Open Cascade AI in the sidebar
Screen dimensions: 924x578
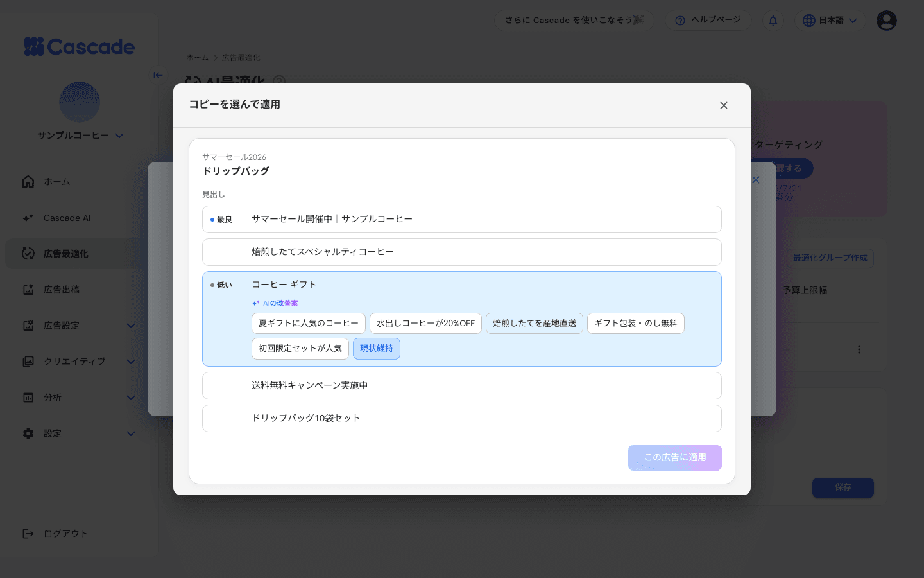[80, 218]
